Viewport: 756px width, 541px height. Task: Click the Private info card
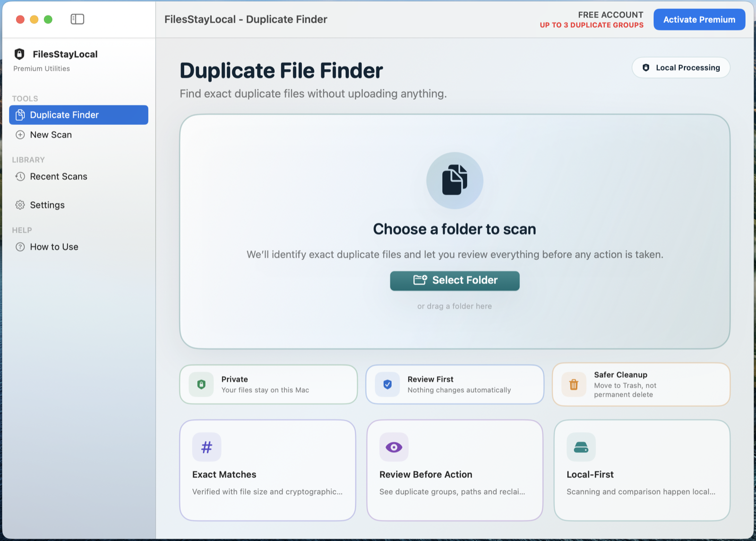pos(268,384)
